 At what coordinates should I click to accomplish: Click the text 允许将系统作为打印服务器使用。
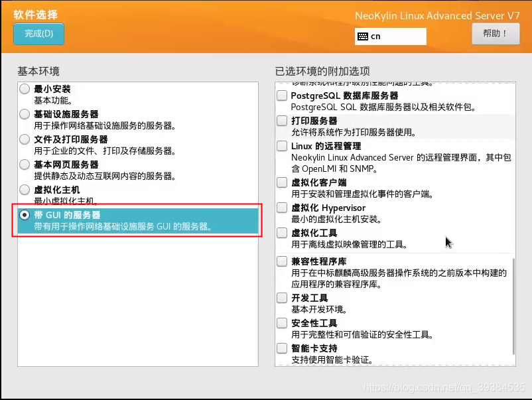tap(354, 132)
